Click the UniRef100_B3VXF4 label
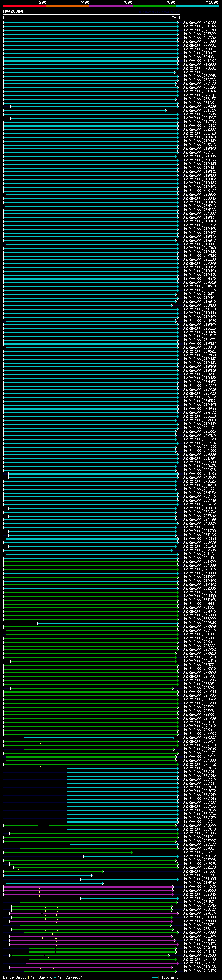Viewport: 222px width, 980px height. [x=199, y=822]
